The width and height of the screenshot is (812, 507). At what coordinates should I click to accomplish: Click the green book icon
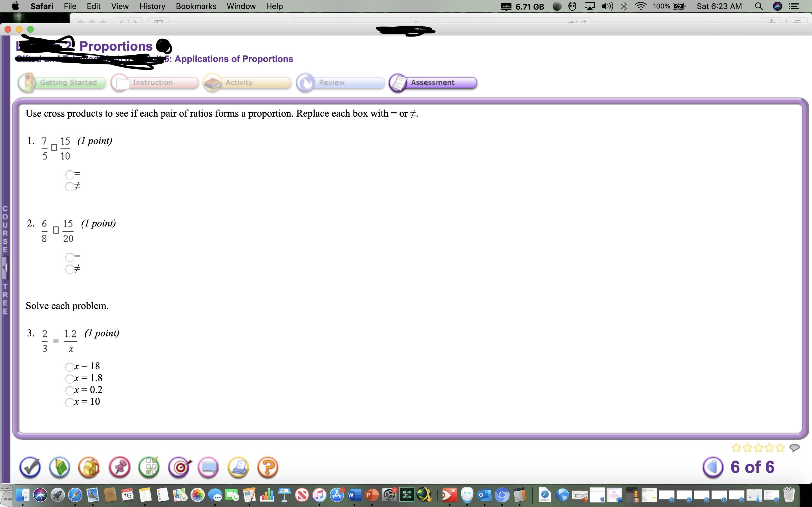pos(60,467)
